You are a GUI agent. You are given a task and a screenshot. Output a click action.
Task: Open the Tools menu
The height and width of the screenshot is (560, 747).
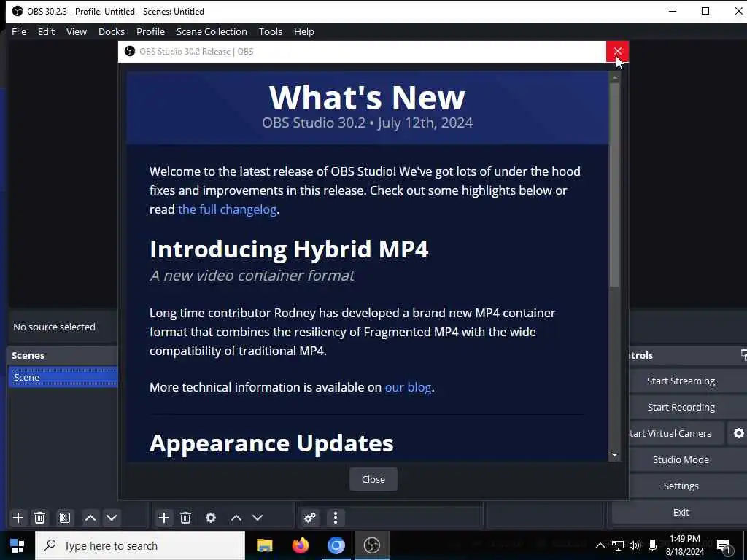click(x=270, y=31)
